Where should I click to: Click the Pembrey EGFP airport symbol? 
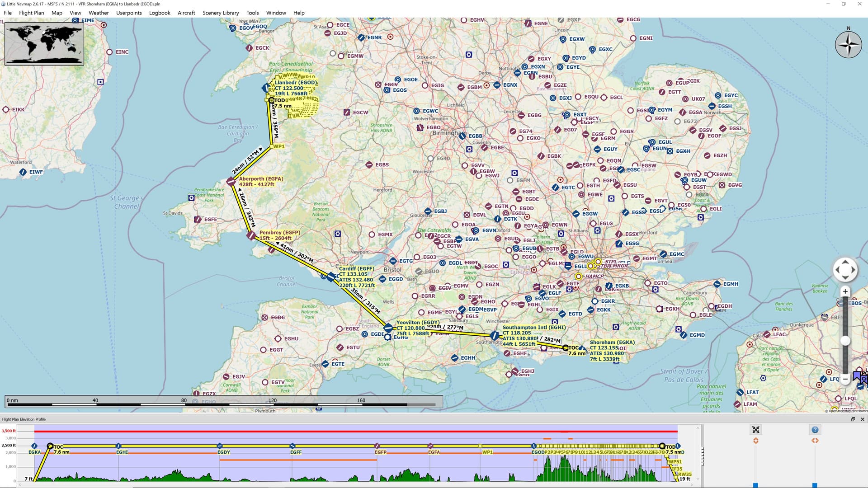coord(251,235)
